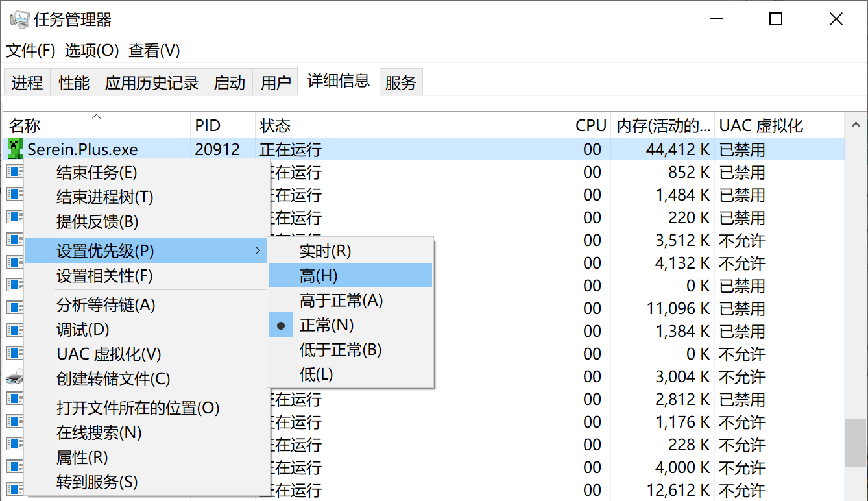Click the Task Manager title bar icon

coord(20,19)
